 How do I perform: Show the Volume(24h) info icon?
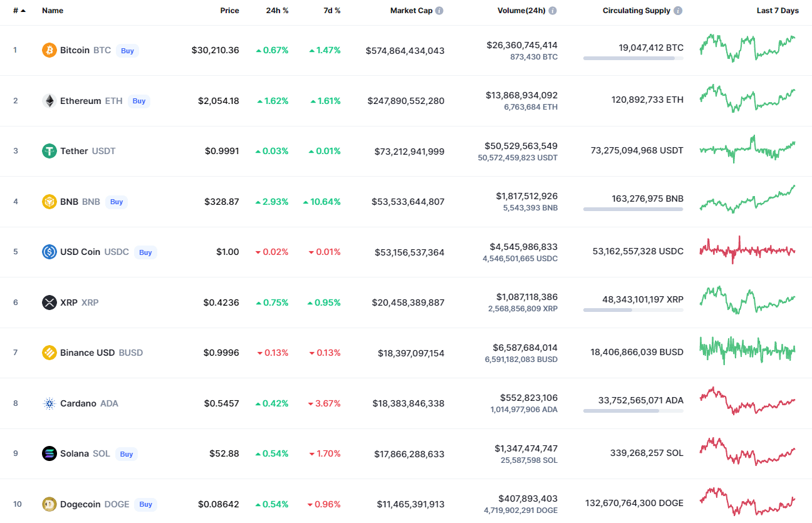(553, 11)
